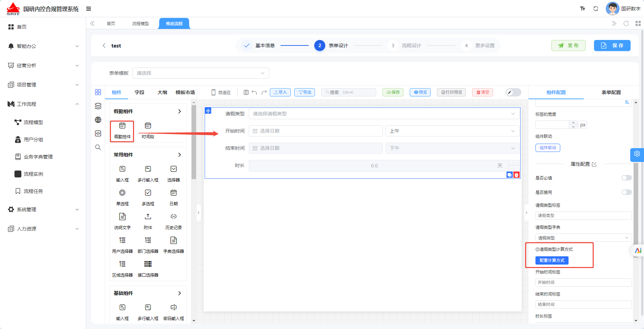This screenshot has height=329, width=644.
Task: Copy the selected component using blue copy icon
Action: pyautogui.click(x=510, y=175)
